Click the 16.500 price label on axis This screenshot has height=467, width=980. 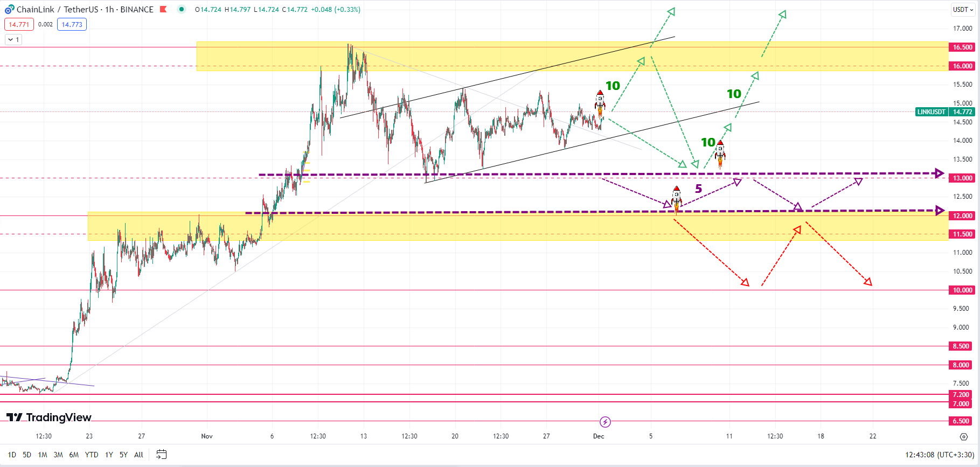click(962, 47)
